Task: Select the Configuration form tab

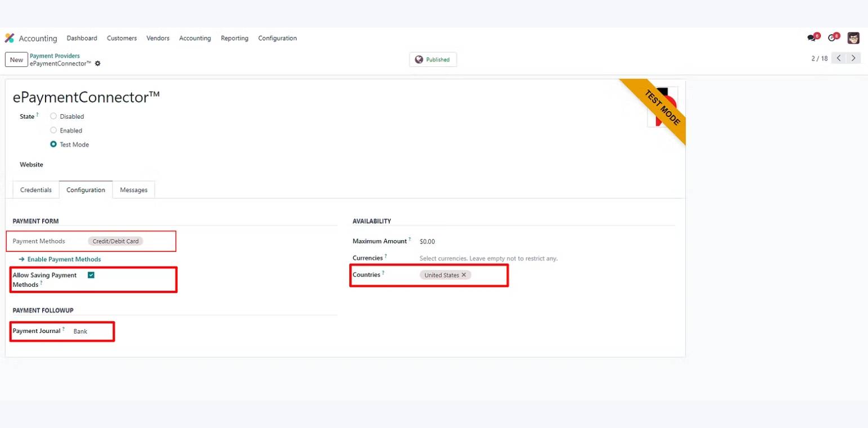Action: pyautogui.click(x=86, y=190)
